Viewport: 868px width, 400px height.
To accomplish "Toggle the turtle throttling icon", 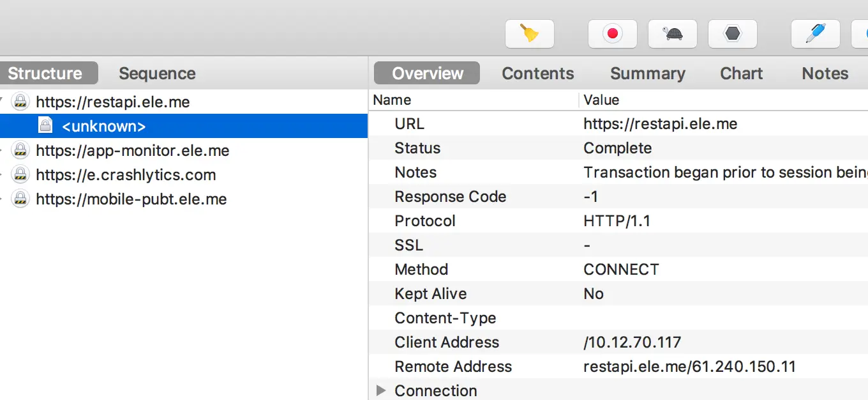I will 672,33.
